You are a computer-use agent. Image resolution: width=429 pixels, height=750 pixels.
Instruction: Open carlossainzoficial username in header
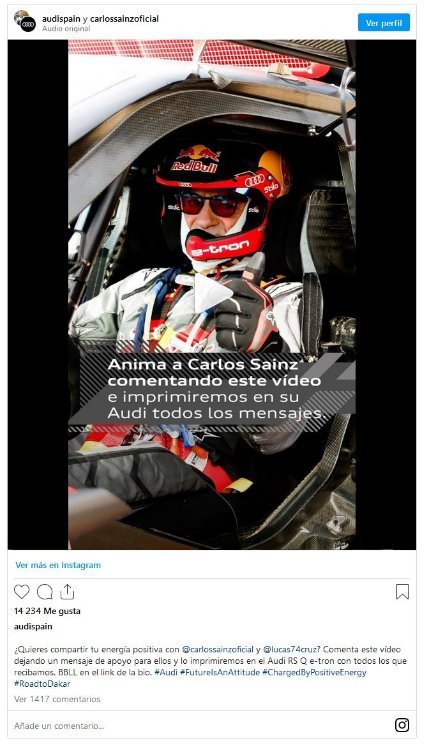click(124, 19)
